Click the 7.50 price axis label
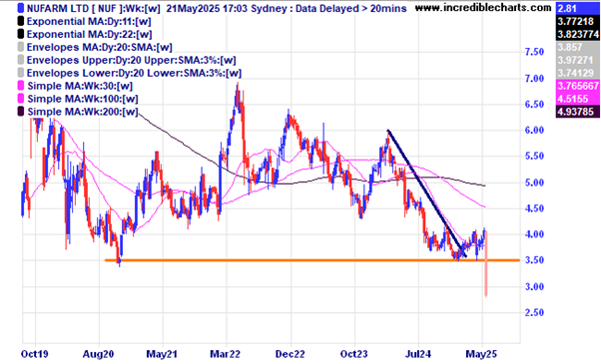This screenshot has width=601, height=364. (x=534, y=52)
